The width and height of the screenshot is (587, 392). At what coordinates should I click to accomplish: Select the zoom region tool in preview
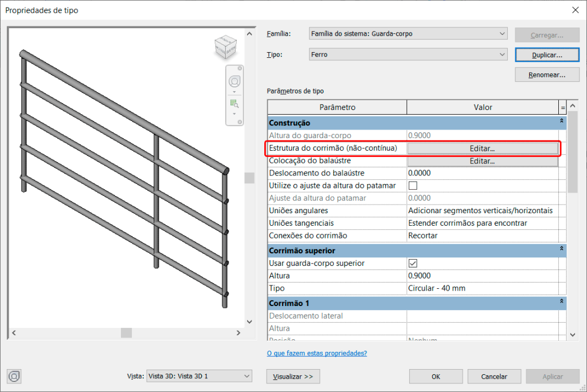[234, 103]
